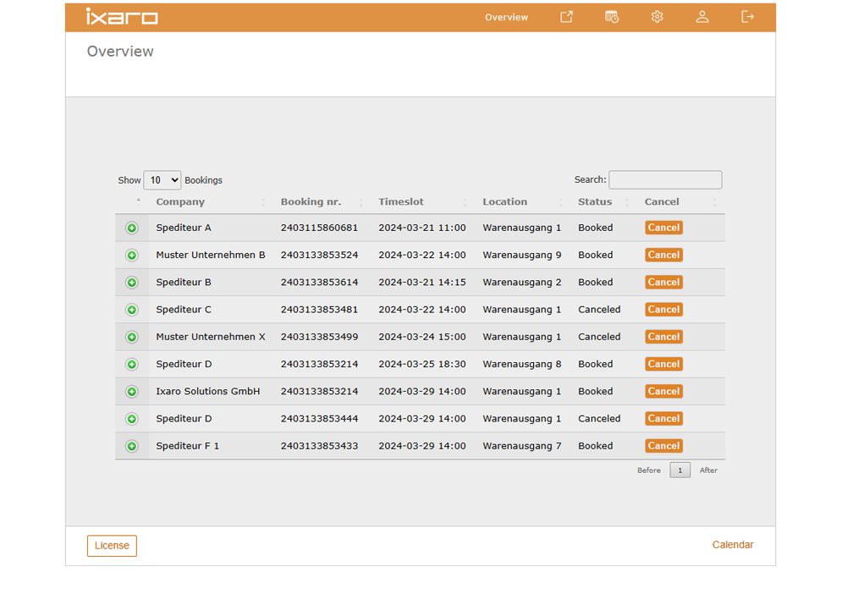Click the Before pagination control
Screen dimensions: 842x616
click(x=649, y=470)
